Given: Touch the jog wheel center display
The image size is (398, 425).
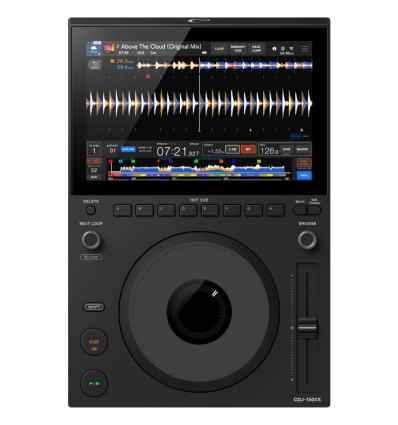Looking at the screenshot, I should pos(199,312).
